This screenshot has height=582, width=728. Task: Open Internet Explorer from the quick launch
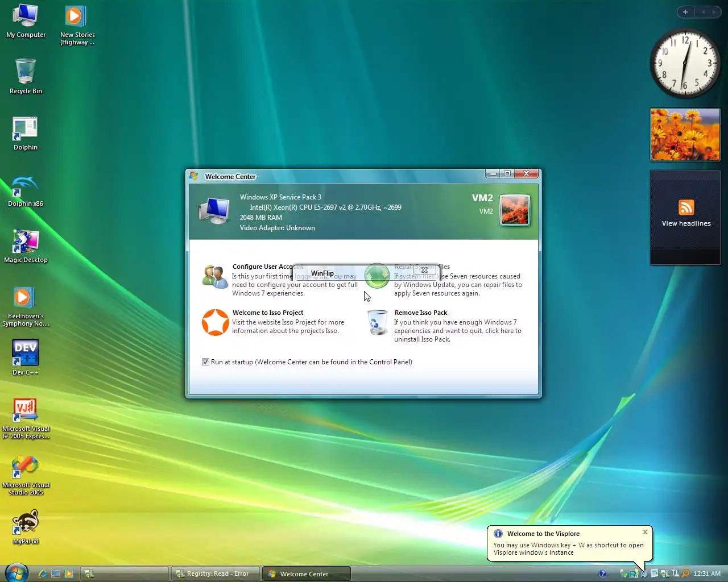42,573
